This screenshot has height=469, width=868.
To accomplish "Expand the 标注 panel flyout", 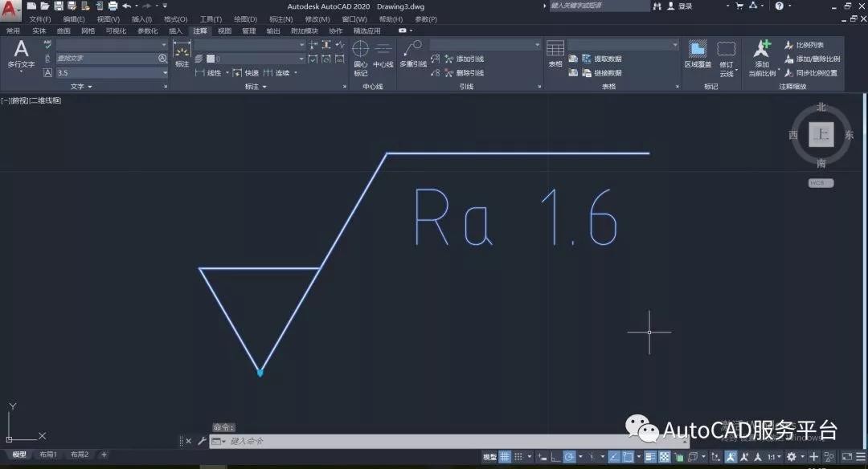I will pyautogui.click(x=256, y=86).
